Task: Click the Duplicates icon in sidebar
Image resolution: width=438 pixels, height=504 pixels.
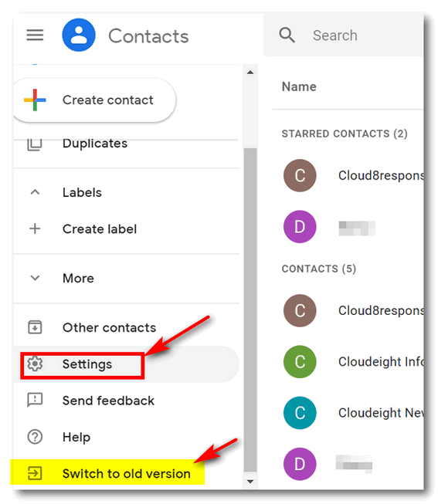Action: pyautogui.click(x=35, y=144)
